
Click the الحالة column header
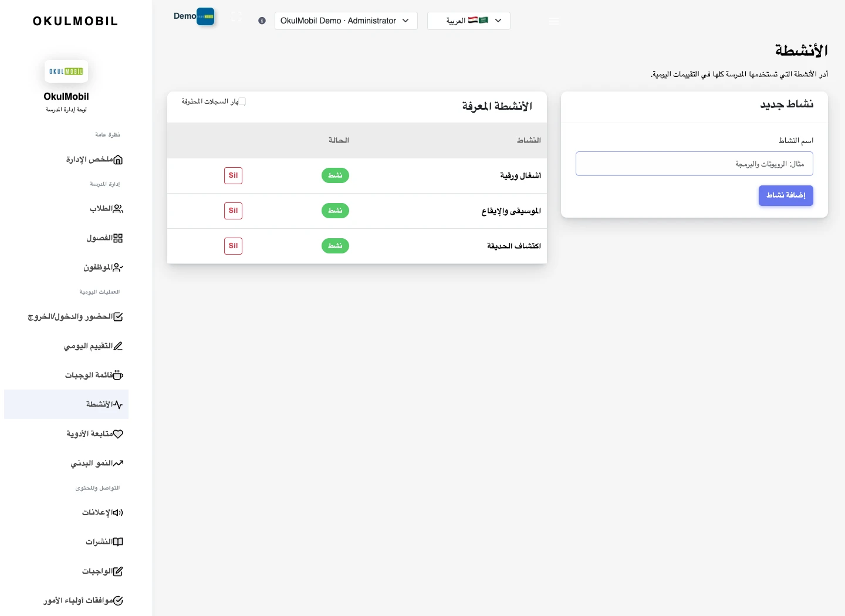coord(339,140)
